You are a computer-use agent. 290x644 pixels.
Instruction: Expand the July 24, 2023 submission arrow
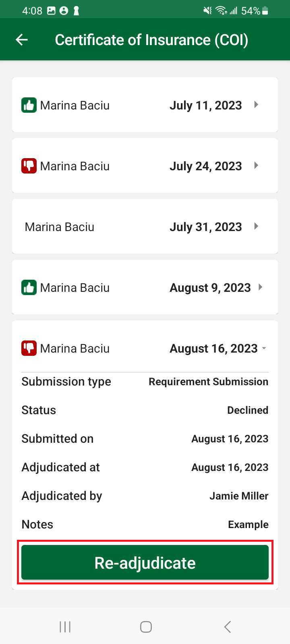tap(256, 165)
